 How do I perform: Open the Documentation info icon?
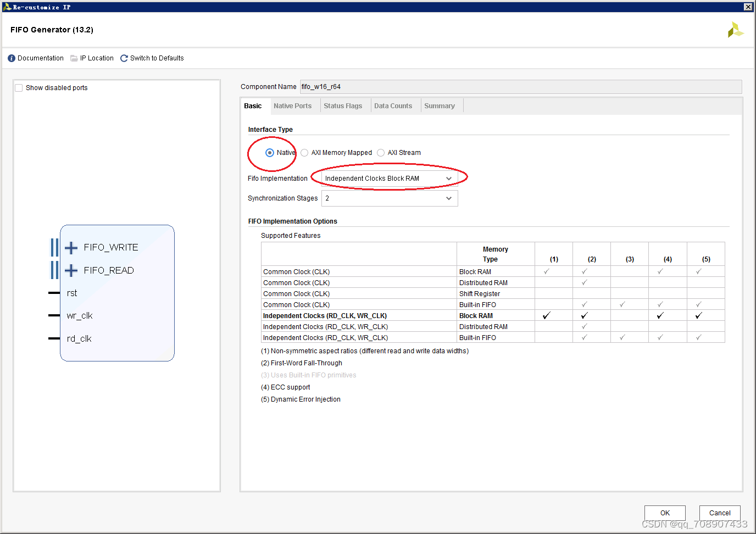coord(12,58)
